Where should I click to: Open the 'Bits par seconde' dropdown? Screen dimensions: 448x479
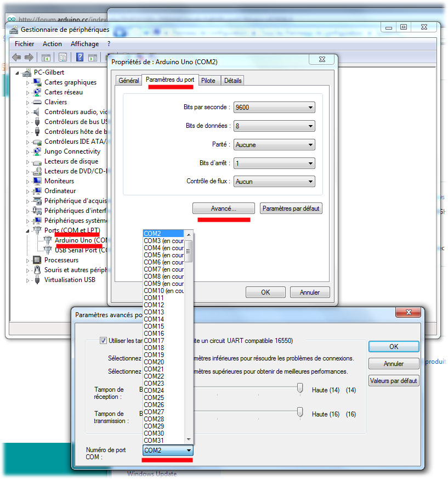pyautogui.click(x=311, y=107)
